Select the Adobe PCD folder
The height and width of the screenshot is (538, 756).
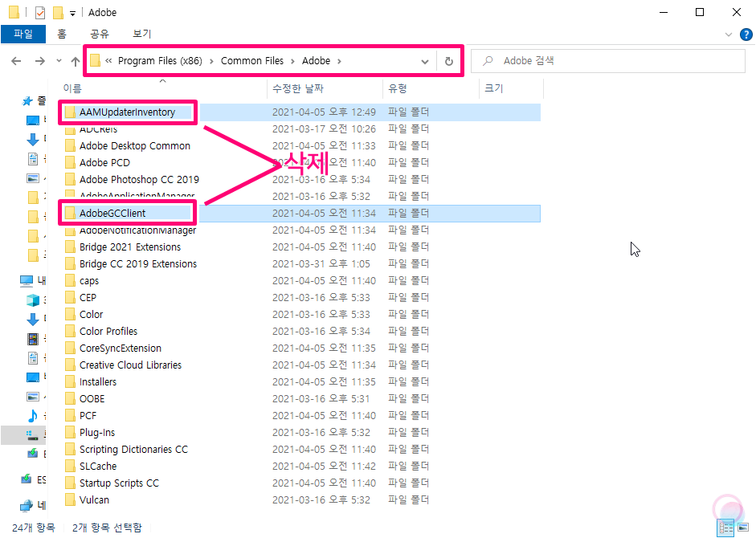pyautogui.click(x=104, y=162)
